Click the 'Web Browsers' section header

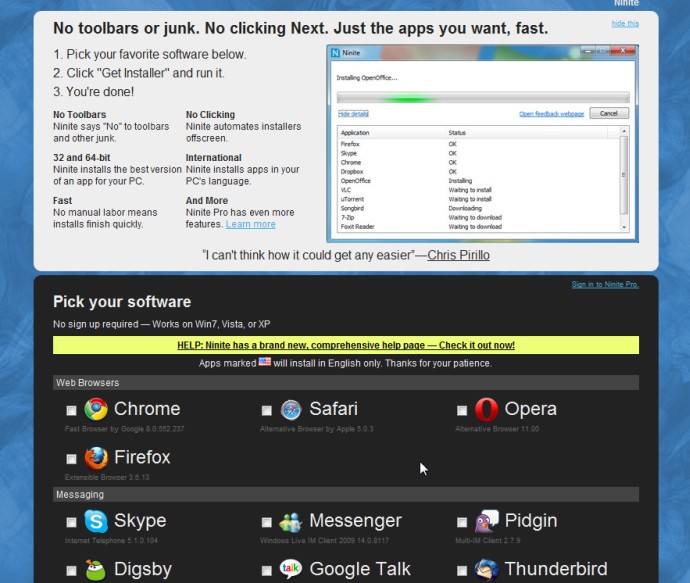click(x=346, y=383)
